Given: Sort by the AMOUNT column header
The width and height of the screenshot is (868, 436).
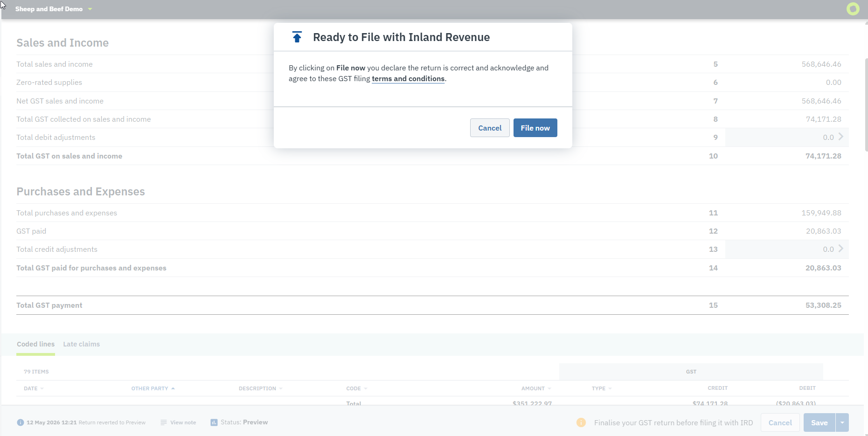Looking at the screenshot, I should click(536, 388).
